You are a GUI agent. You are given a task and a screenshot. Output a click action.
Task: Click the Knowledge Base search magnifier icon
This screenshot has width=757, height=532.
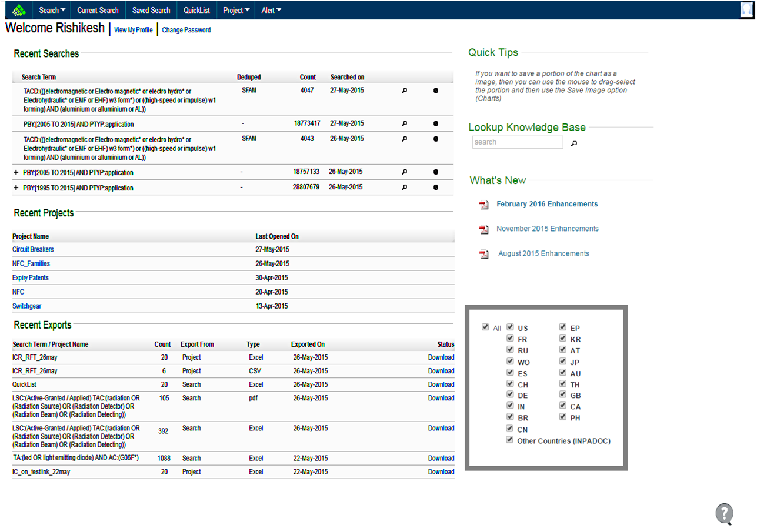point(574,143)
